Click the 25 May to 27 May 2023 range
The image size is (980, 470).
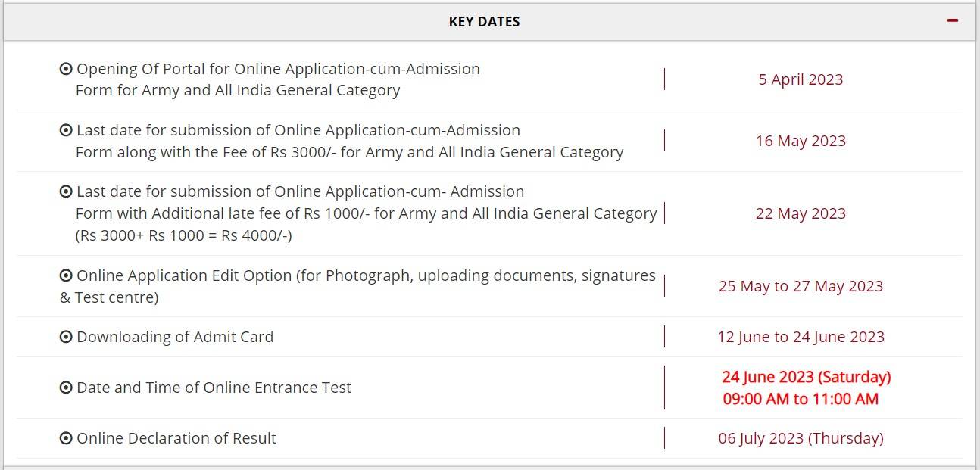(x=801, y=286)
